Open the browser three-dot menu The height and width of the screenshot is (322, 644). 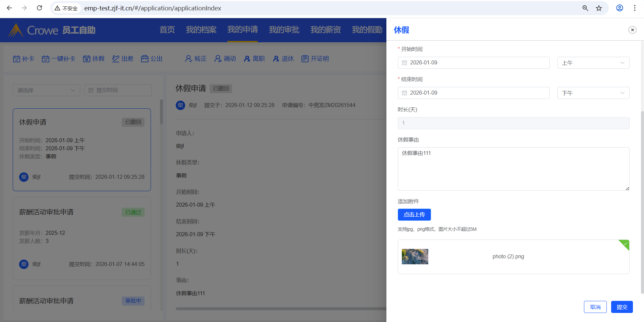point(635,8)
